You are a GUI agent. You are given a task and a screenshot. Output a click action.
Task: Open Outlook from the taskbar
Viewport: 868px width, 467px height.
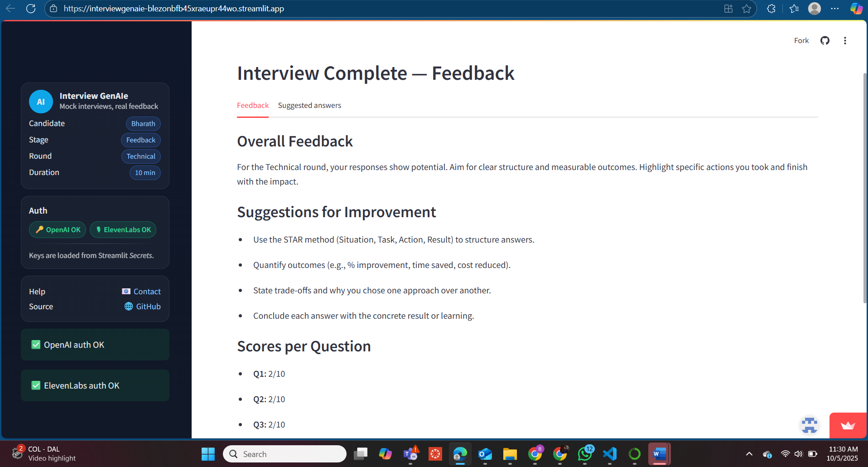(x=485, y=454)
